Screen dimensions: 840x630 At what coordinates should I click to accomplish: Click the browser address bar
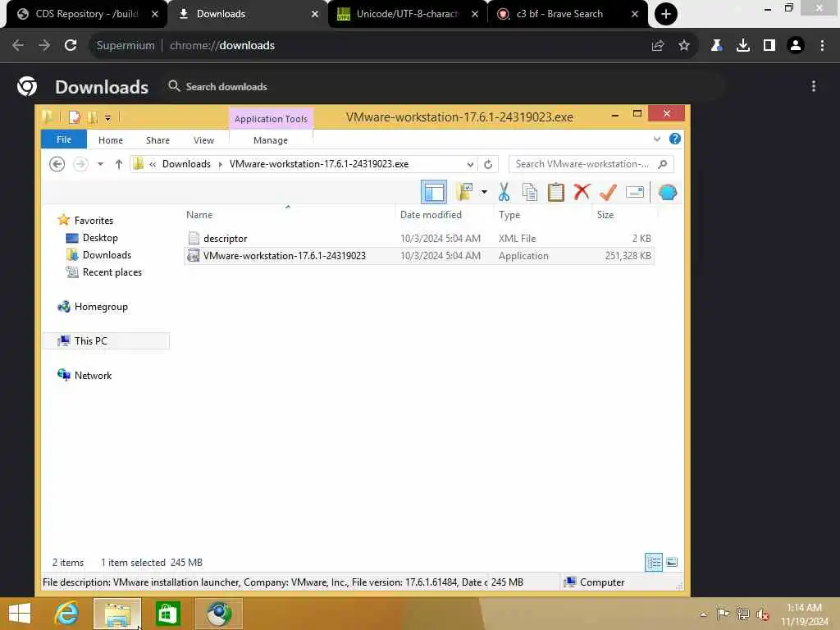(x=370, y=46)
